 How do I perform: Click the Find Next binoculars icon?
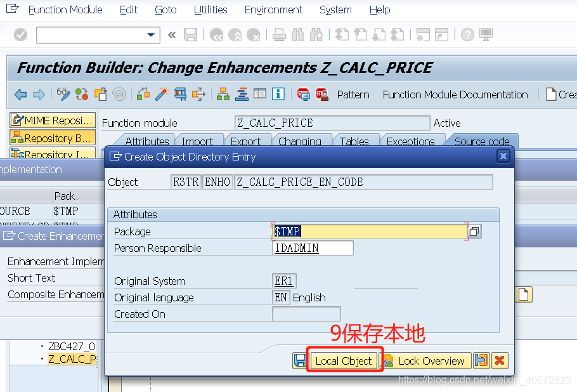click(x=316, y=35)
